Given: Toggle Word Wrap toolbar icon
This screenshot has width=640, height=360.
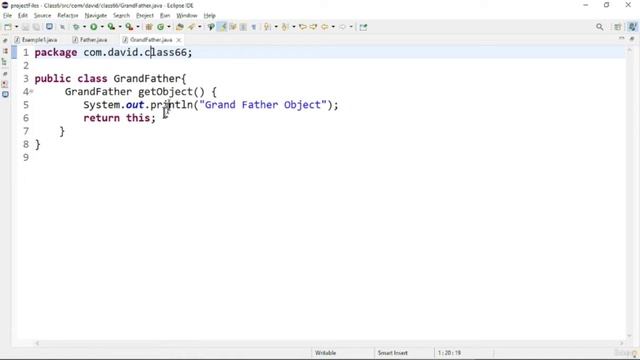Looking at the screenshot, I should (233, 27).
